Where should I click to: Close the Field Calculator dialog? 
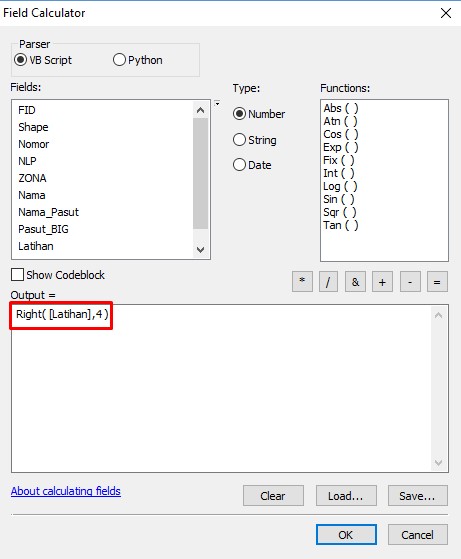coord(446,13)
